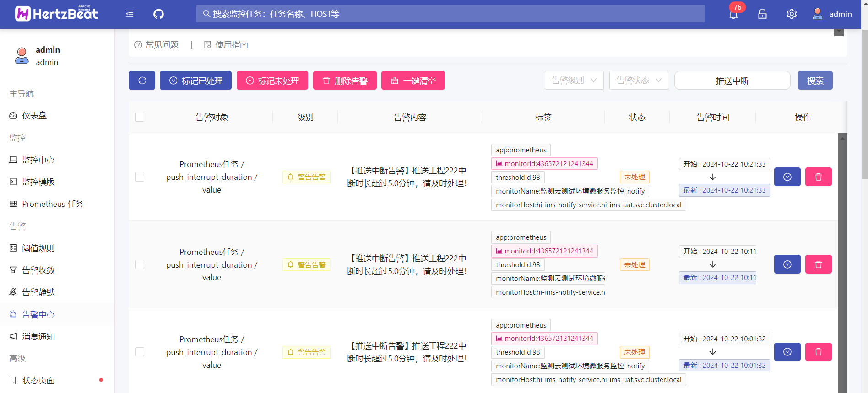
Task: Open the 告警状态 dropdown
Action: 638,81
